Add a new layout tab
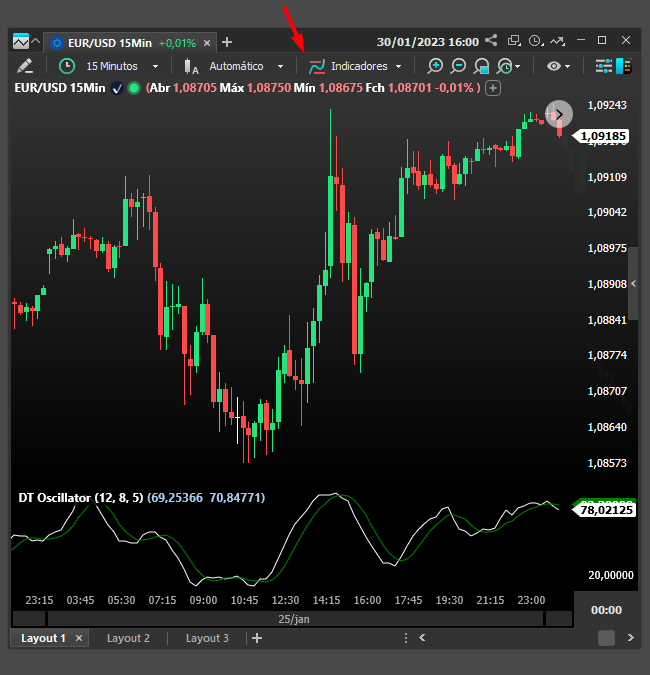The image size is (650, 675). tap(257, 638)
